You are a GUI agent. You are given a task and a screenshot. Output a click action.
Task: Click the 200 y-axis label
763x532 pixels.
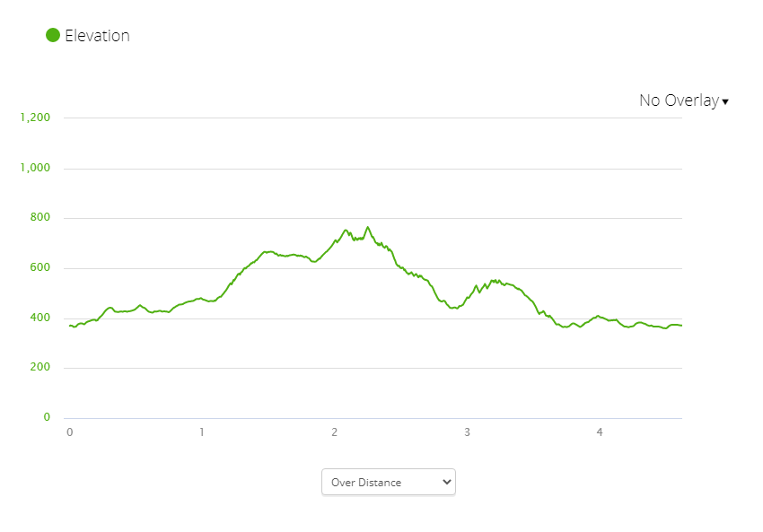39,368
